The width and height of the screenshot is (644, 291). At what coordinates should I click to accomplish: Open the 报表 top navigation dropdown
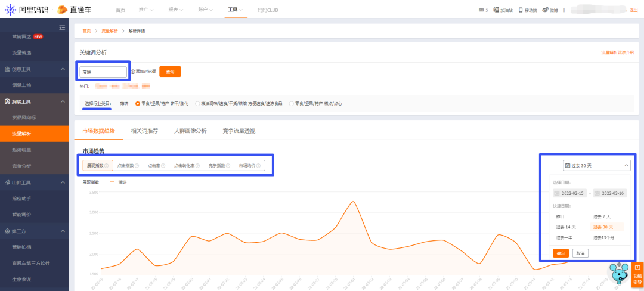pos(175,10)
